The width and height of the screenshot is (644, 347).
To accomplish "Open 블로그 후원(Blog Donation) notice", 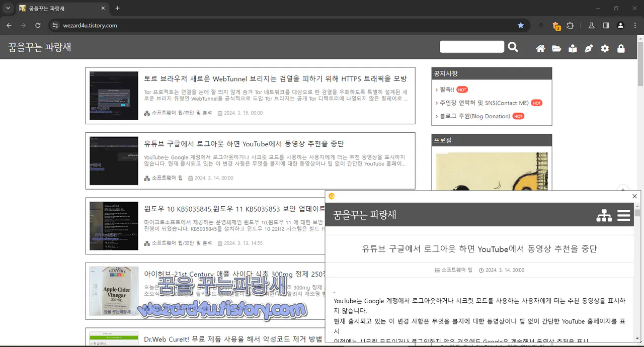I will (x=475, y=116).
